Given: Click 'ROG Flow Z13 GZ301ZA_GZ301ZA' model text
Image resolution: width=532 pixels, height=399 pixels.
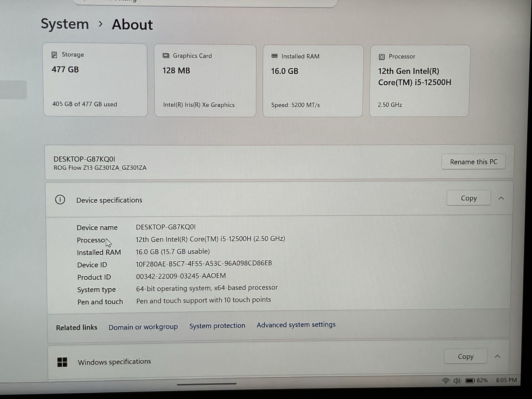Looking at the screenshot, I should click(x=100, y=168).
